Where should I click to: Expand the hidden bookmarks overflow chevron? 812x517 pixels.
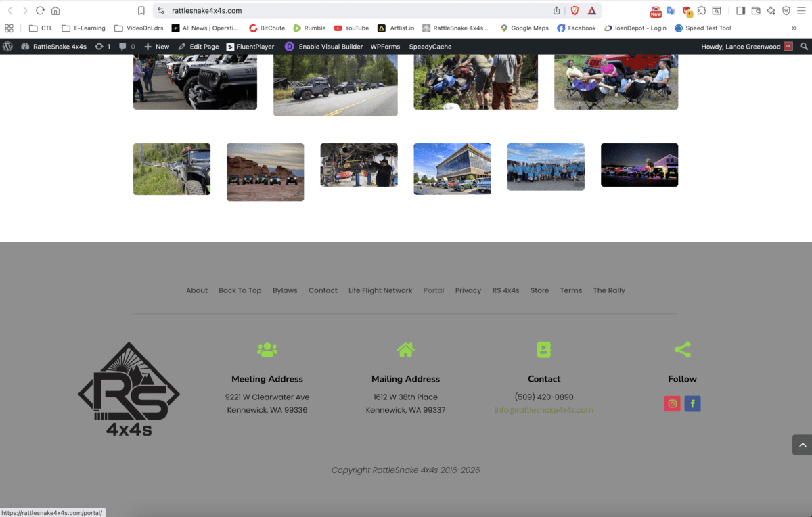(794, 28)
